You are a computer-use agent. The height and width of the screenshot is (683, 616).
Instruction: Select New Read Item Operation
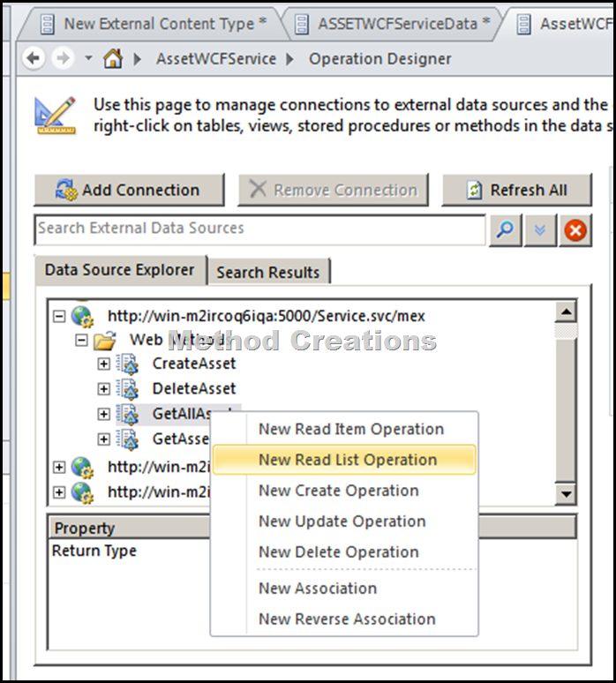(350, 429)
